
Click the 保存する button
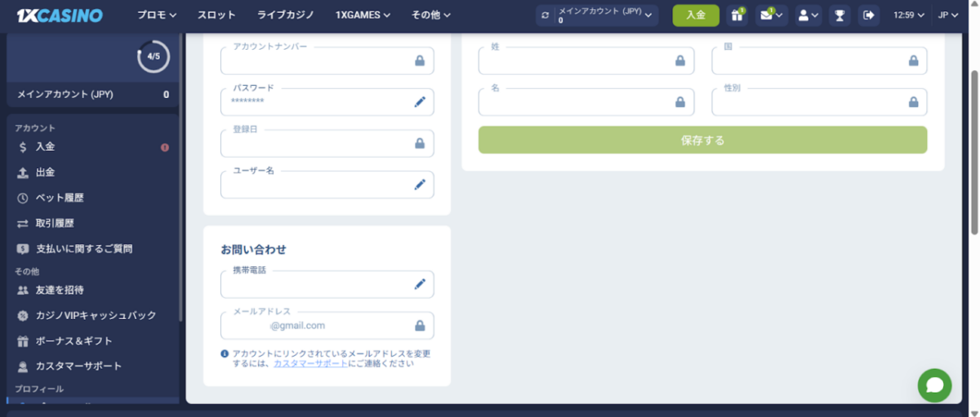tap(702, 140)
